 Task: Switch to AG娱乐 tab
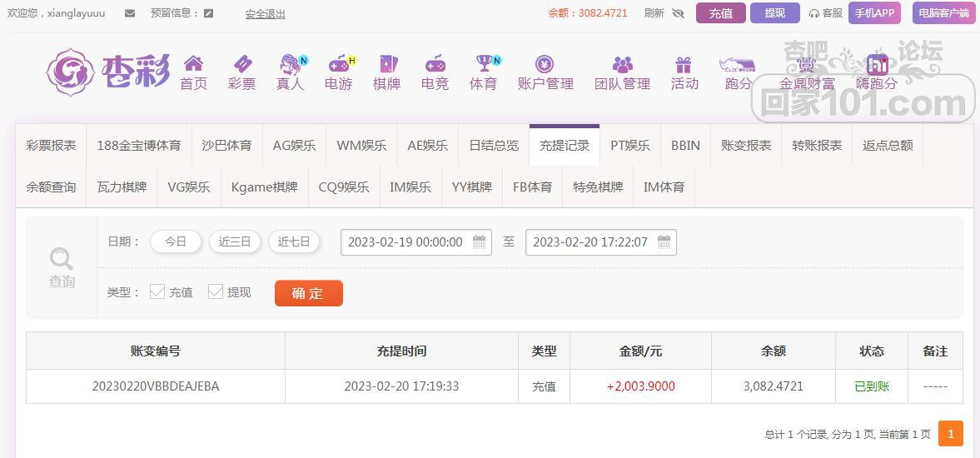coord(295,146)
